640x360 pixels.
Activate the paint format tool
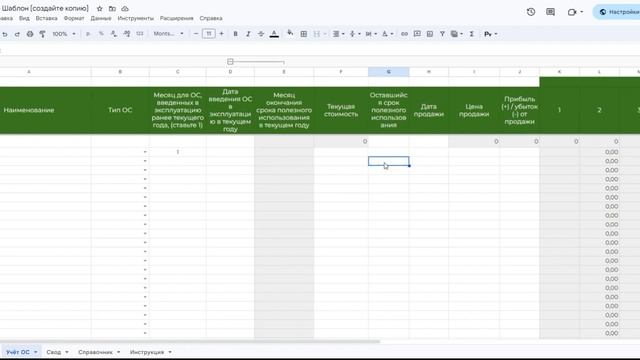point(42,34)
